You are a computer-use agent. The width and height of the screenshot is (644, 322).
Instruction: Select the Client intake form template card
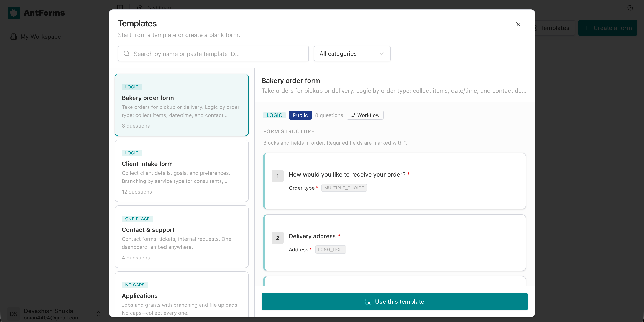click(x=181, y=171)
